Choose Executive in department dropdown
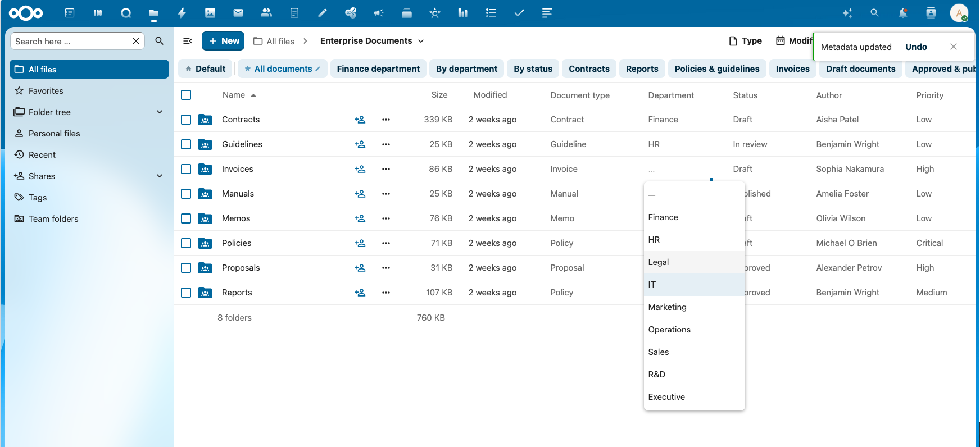Image resolution: width=980 pixels, height=447 pixels. pyautogui.click(x=695, y=397)
